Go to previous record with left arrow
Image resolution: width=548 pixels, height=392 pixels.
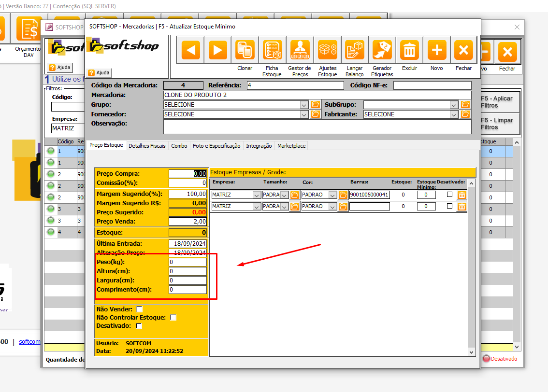[190, 50]
